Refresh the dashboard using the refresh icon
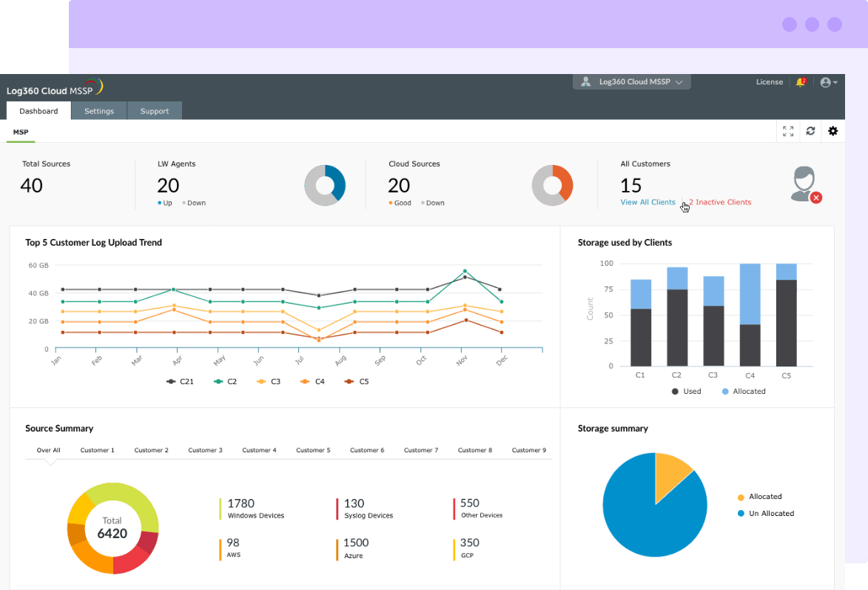 point(810,131)
